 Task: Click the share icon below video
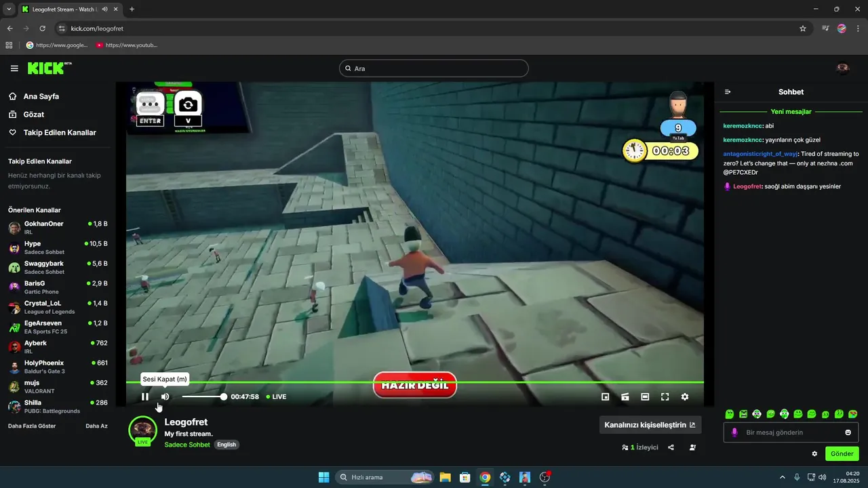pos(671,447)
